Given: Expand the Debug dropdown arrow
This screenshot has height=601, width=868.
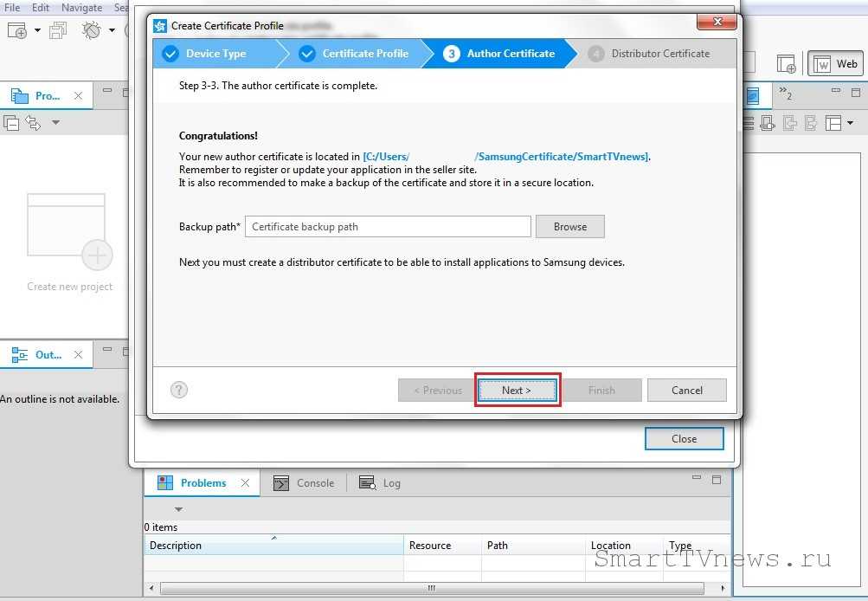Looking at the screenshot, I should click(x=112, y=30).
